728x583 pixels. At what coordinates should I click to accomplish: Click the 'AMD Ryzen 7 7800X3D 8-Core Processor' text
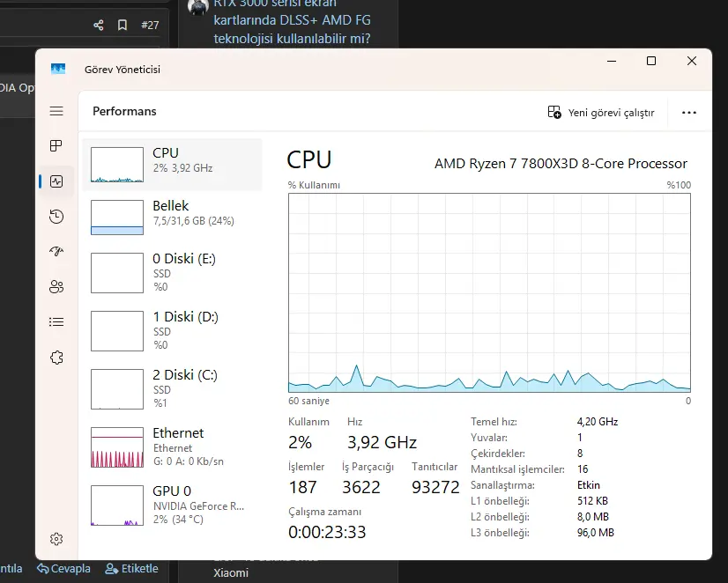[561, 164]
